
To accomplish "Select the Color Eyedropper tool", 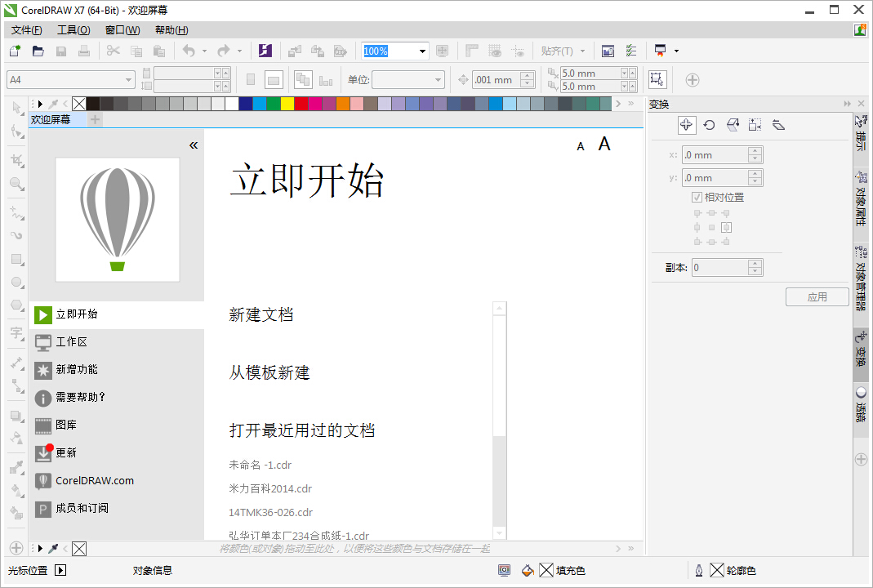I will pos(16,466).
